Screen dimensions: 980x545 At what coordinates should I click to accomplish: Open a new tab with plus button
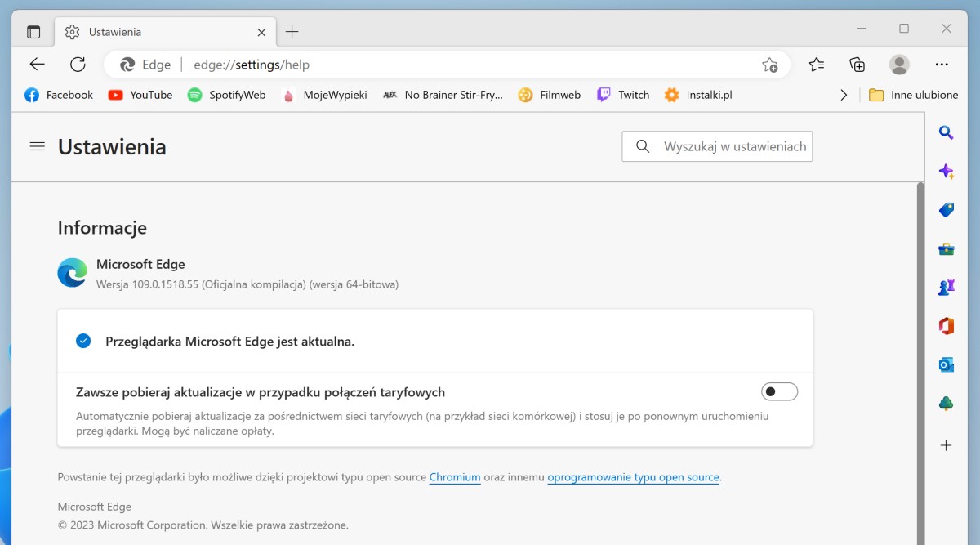click(x=292, y=32)
